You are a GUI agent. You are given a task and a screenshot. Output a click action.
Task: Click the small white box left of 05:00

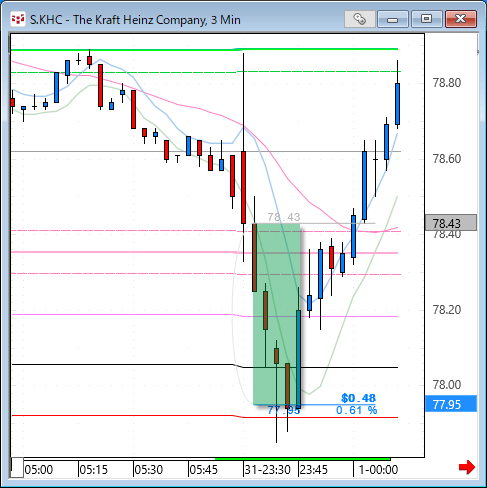(x=17, y=468)
